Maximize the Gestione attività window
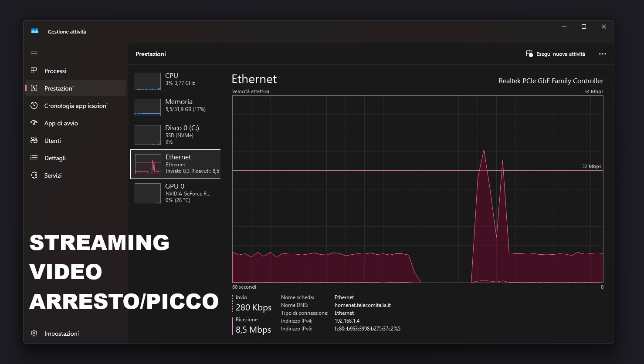This screenshot has height=364, width=644. 584,27
